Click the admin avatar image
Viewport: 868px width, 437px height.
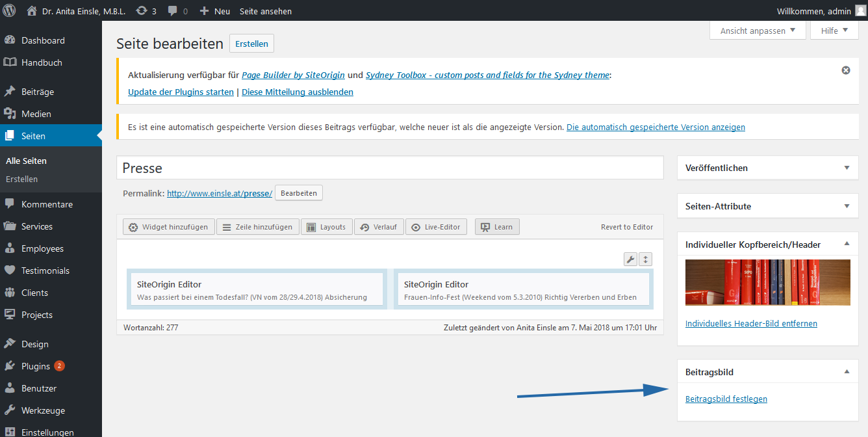tap(860, 11)
